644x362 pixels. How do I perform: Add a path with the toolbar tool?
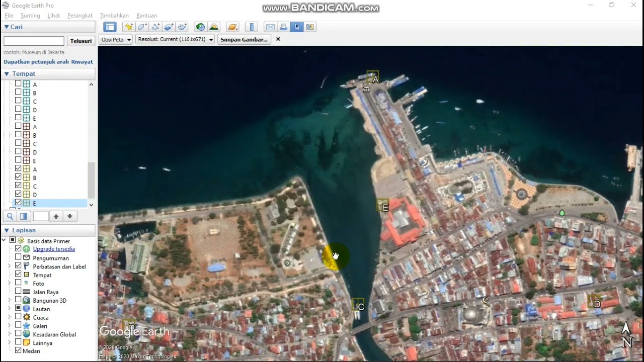[155, 27]
